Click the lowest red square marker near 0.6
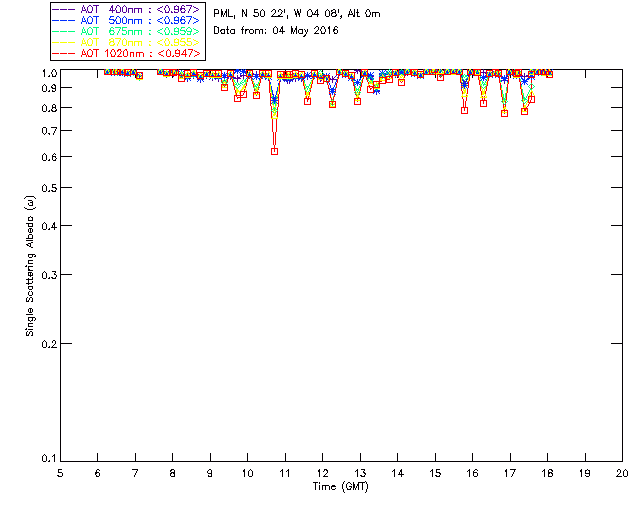 click(x=274, y=151)
